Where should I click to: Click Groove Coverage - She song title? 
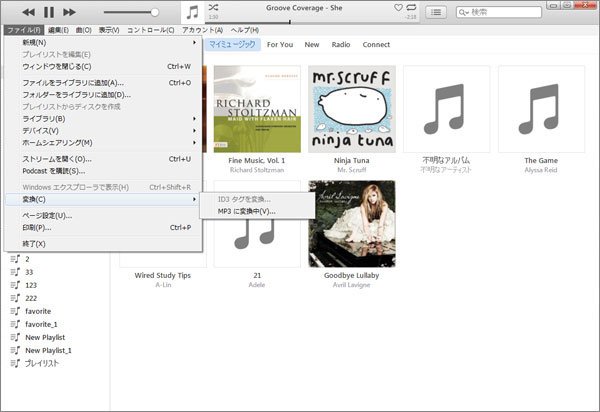(x=304, y=8)
